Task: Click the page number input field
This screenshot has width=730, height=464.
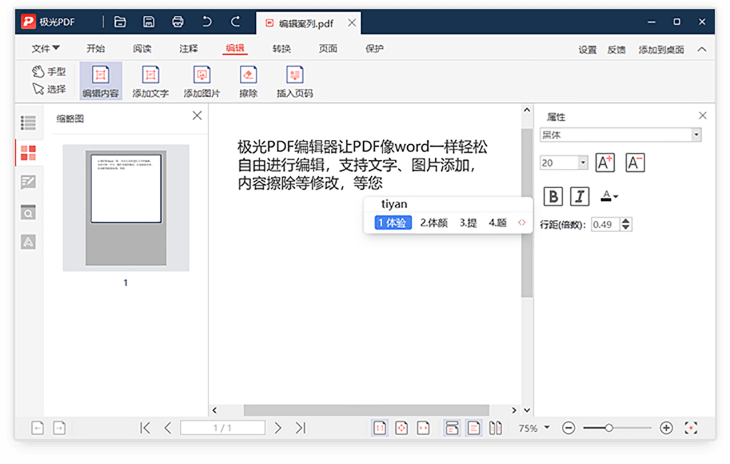Action: coord(223,428)
